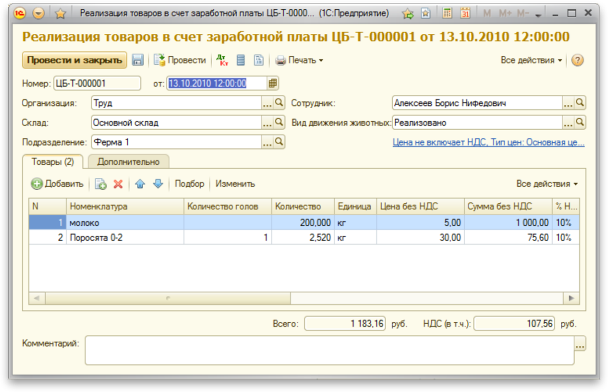Open top Все действия menu
Viewport: 608px width, 392px height.
[x=531, y=60]
